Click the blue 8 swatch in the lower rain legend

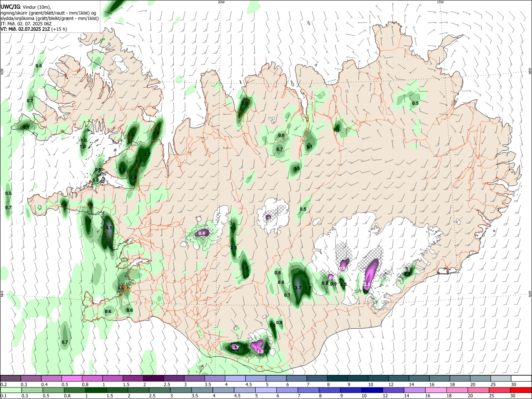pyautogui.click(x=329, y=390)
